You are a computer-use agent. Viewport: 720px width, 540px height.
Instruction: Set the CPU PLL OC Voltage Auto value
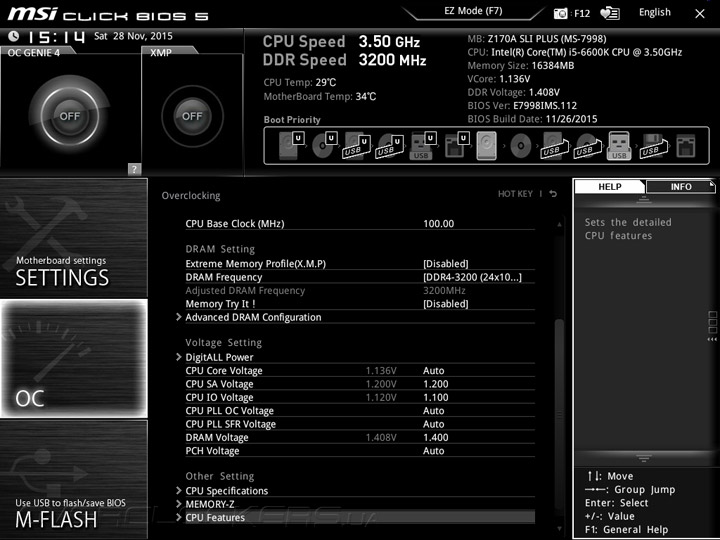433,411
